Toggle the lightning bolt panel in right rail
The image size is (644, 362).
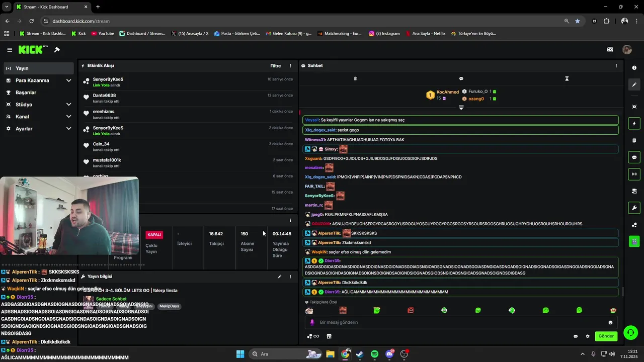click(634, 124)
